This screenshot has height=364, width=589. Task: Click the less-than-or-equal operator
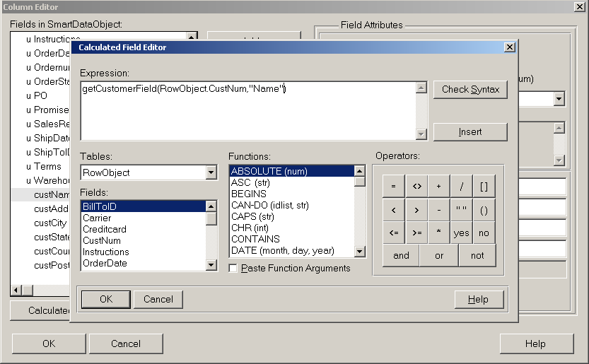[393, 233]
